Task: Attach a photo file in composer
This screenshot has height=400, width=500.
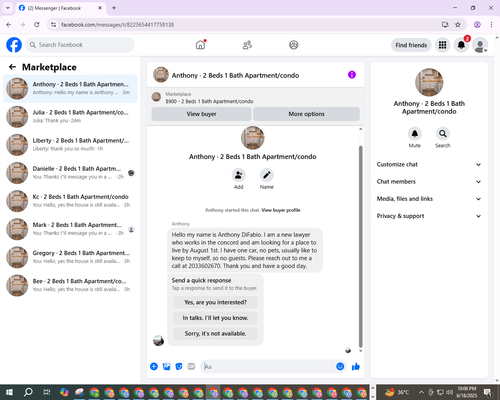Action: (x=166, y=367)
